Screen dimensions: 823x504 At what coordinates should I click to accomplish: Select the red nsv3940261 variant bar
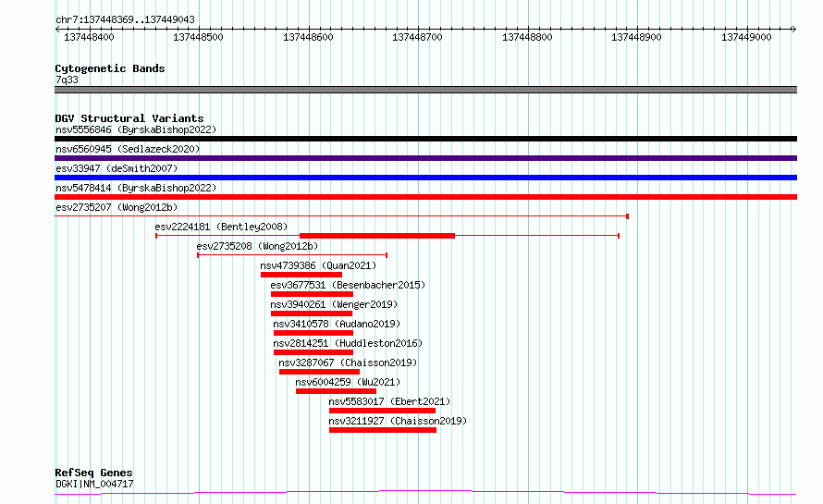[x=312, y=313]
